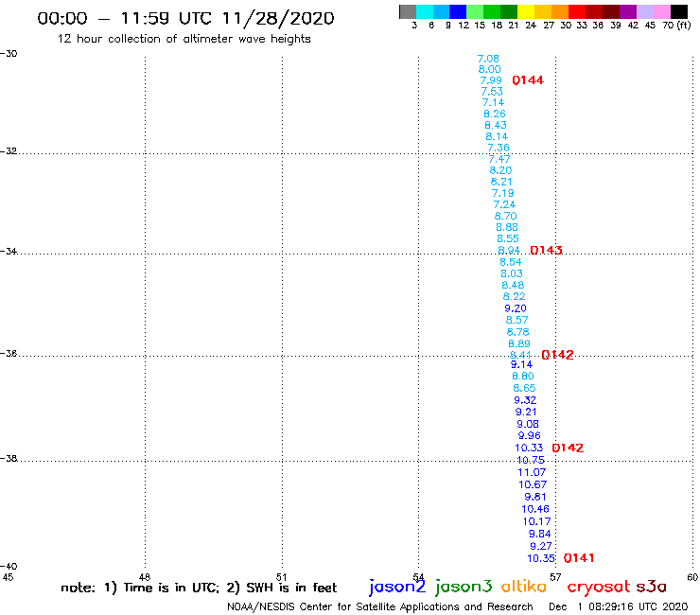
Task: Select wave height value 7.36
Action: [499, 148]
